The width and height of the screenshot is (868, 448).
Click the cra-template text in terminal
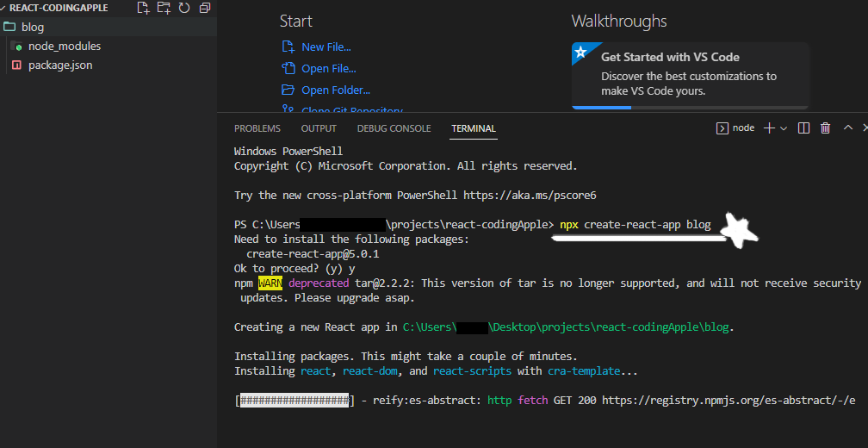(x=584, y=371)
